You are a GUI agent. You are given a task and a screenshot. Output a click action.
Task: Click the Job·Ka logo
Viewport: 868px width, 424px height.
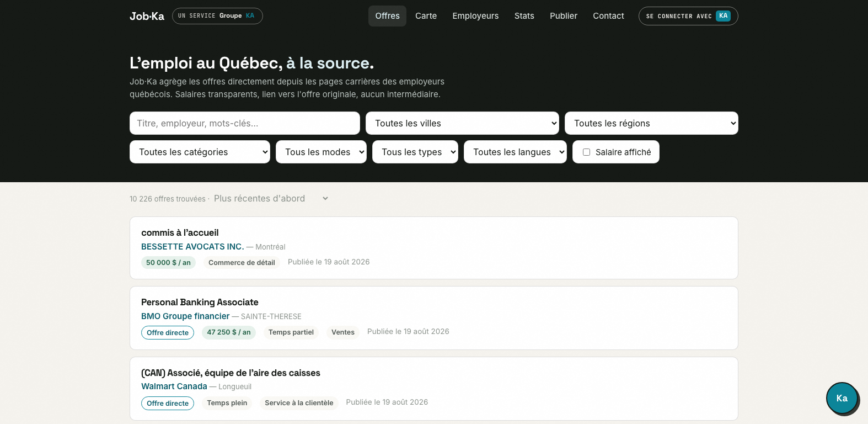pyautogui.click(x=147, y=16)
